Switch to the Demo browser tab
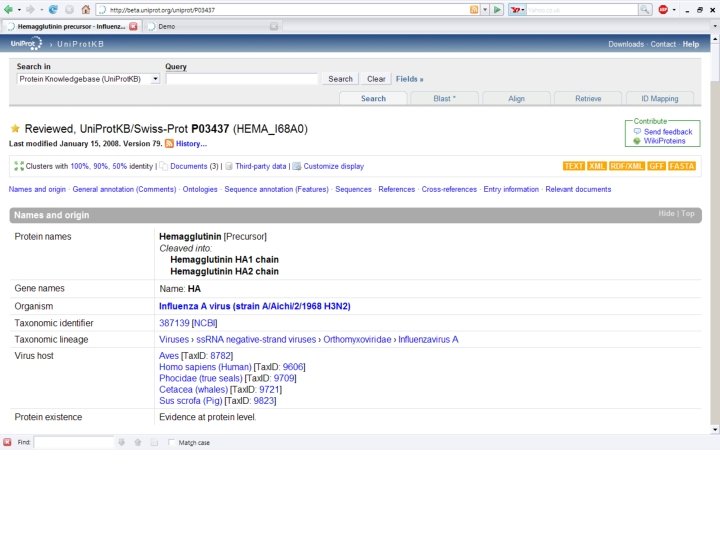The image size is (720, 540). point(214,26)
